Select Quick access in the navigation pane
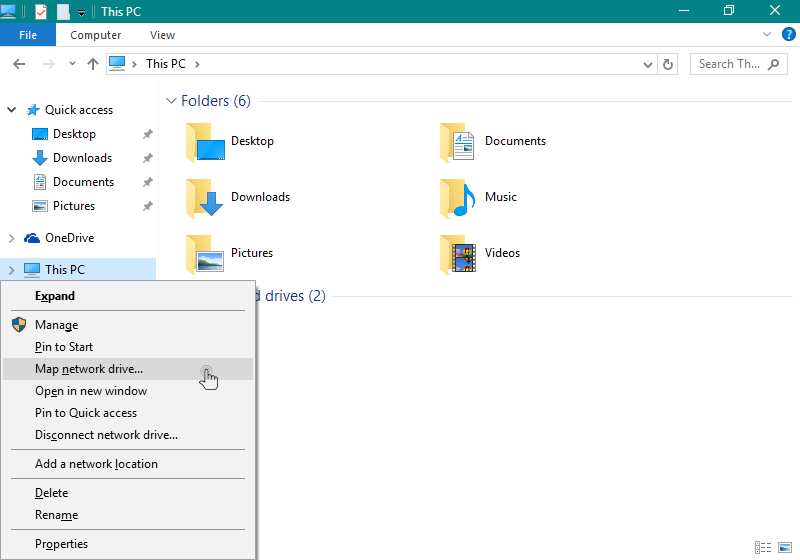The width and height of the screenshot is (800, 560). click(79, 110)
